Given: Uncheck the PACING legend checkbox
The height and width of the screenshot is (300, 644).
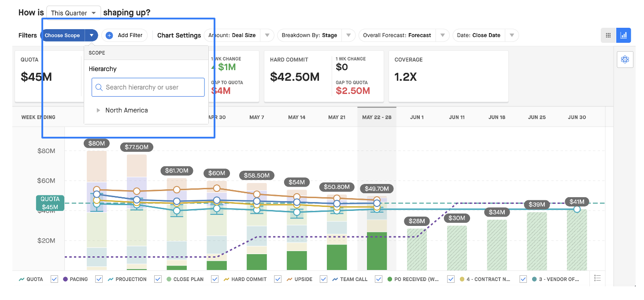Looking at the screenshot, I should 99,279.
